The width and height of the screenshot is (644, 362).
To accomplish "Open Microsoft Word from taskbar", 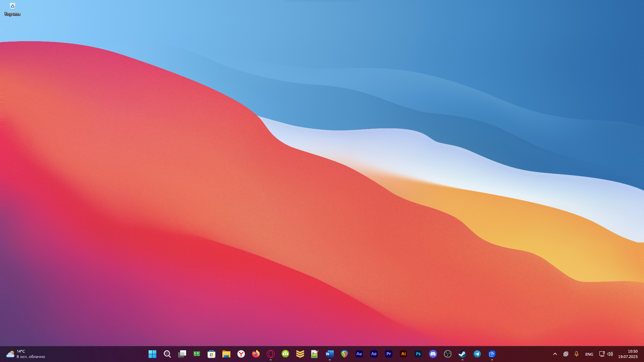I will tap(329, 354).
